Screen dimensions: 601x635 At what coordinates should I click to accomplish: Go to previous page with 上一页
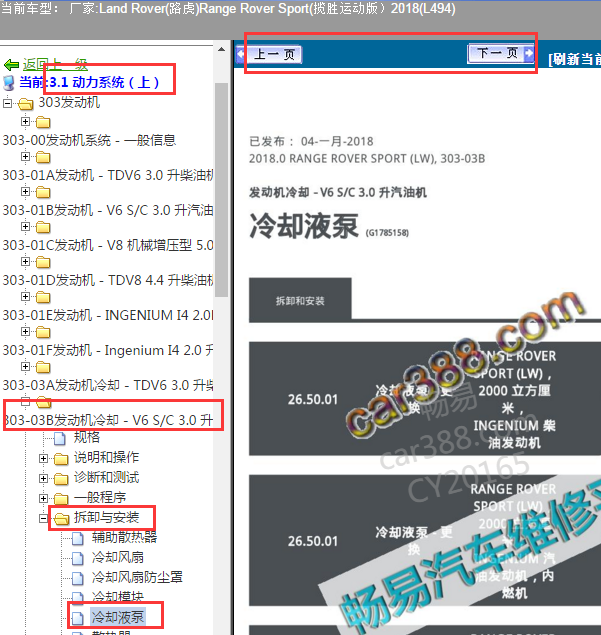(269, 54)
